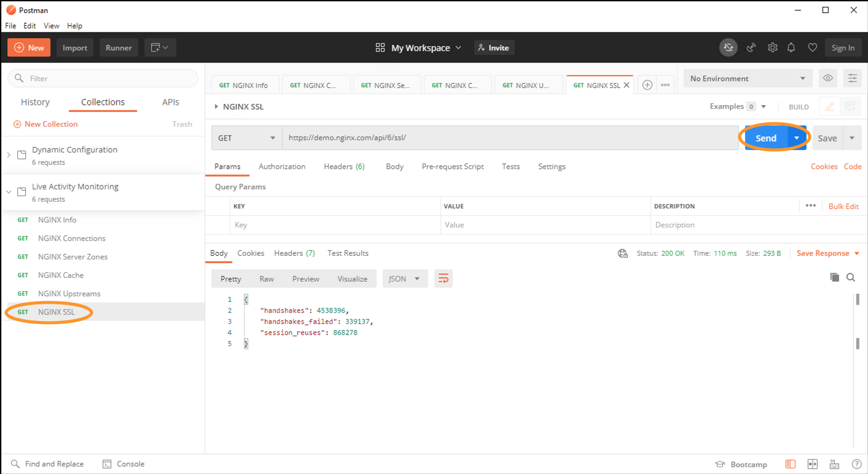
Task: Click the two-pane view icon in status bar
Action: [812, 464]
